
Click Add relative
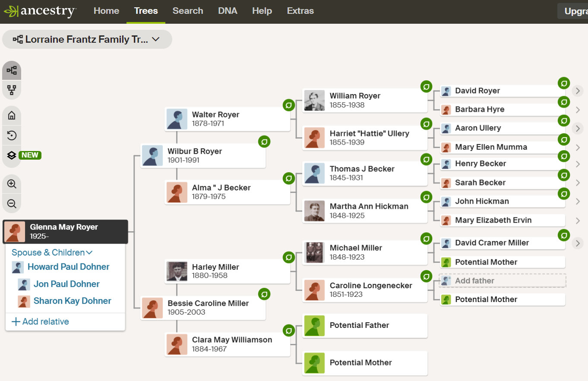(x=40, y=321)
